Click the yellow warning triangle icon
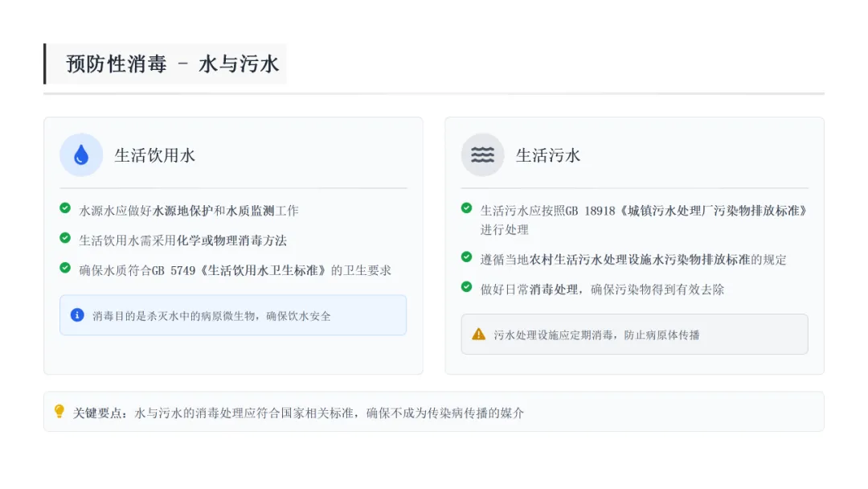This screenshot has height=489, width=868. coord(479,334)
